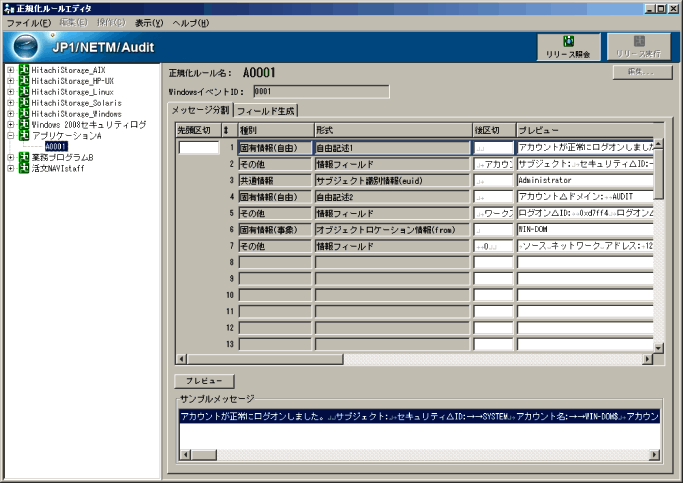The height and width of the screenshot is (483, 683).
Task: Click the 先頭区切 input field in row 1
Action: pyautogui.click(x=198, y=147)
